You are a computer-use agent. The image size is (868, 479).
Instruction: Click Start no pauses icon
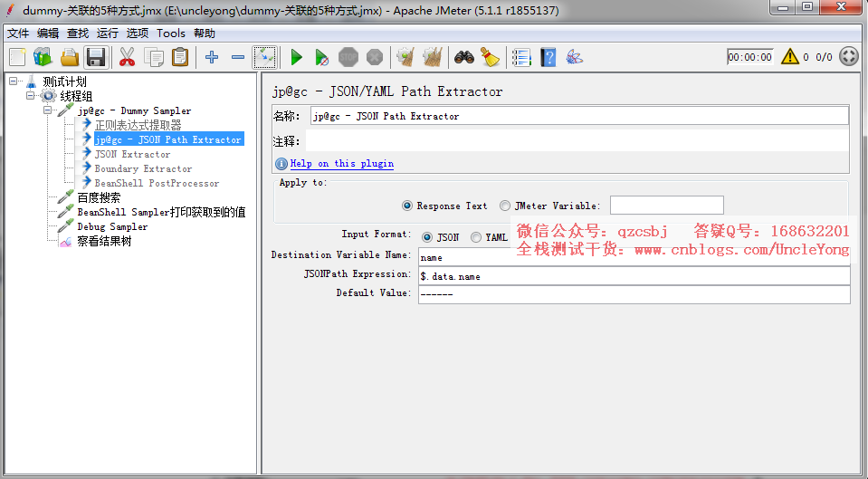pyautogui.click(x=321, y=57)
